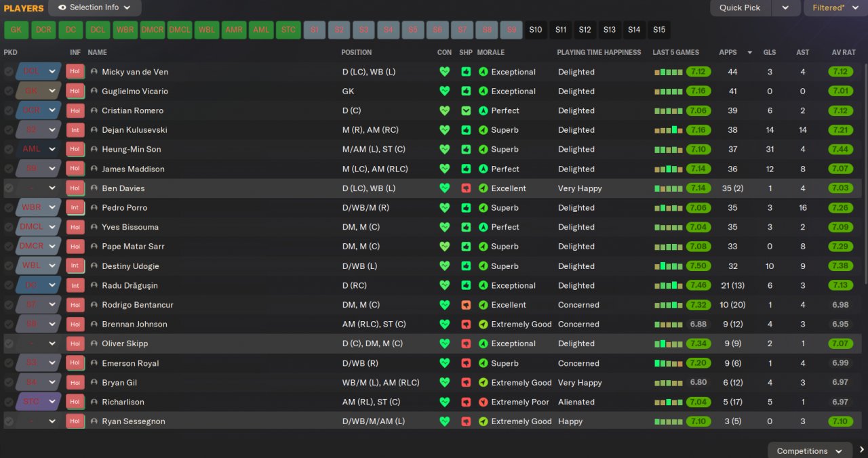Click Int status icon for Dejan Kulusevski
Viewport: 868px width, 458px height.
pos(75,130)
